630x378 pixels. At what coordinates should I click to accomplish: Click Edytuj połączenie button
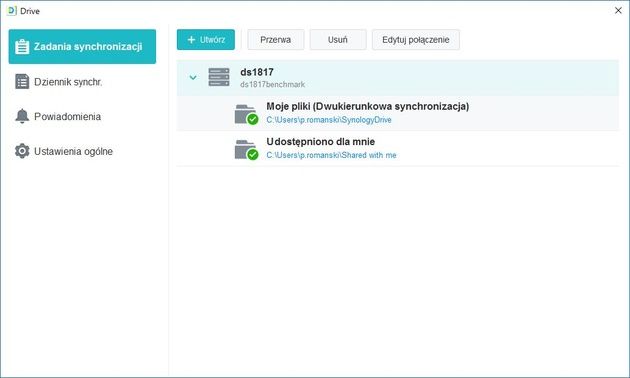pyautogui.click(x=416, y=39)
